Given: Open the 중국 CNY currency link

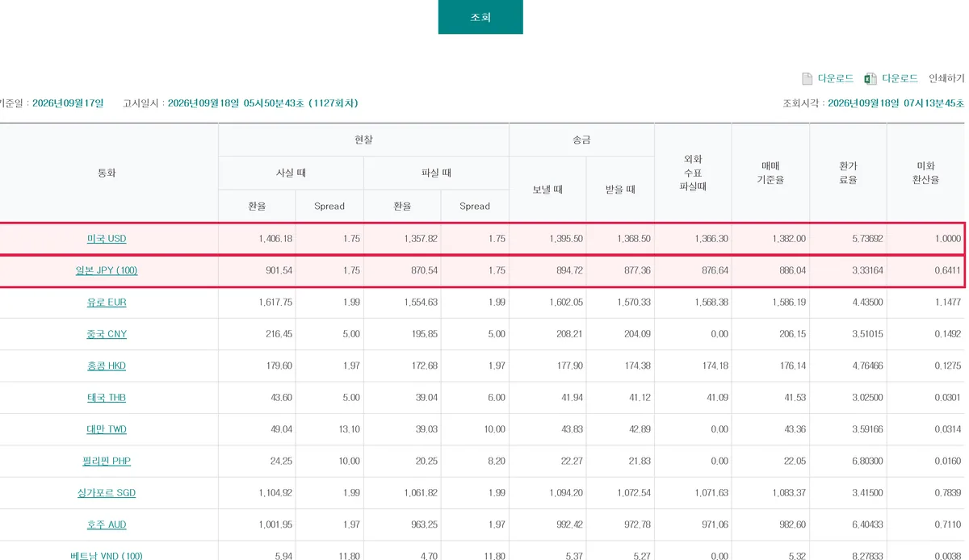Looking at the screenshot, I should click(x=107, y=334).
